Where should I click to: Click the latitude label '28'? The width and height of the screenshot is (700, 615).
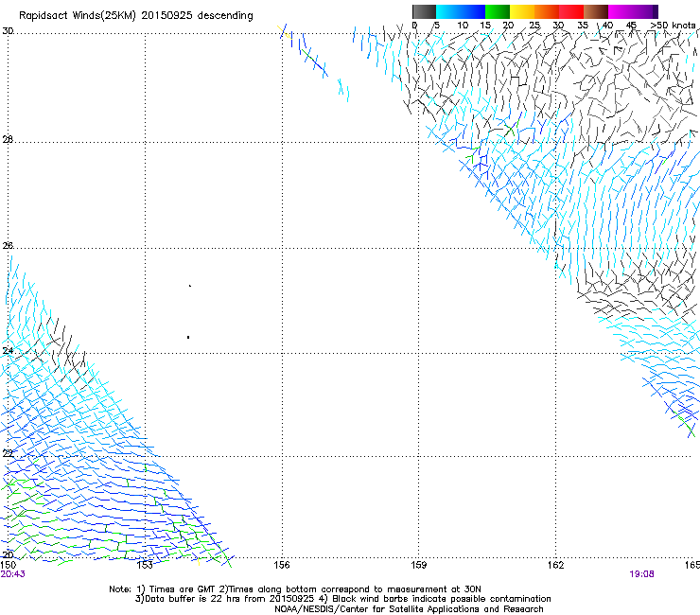8,140
